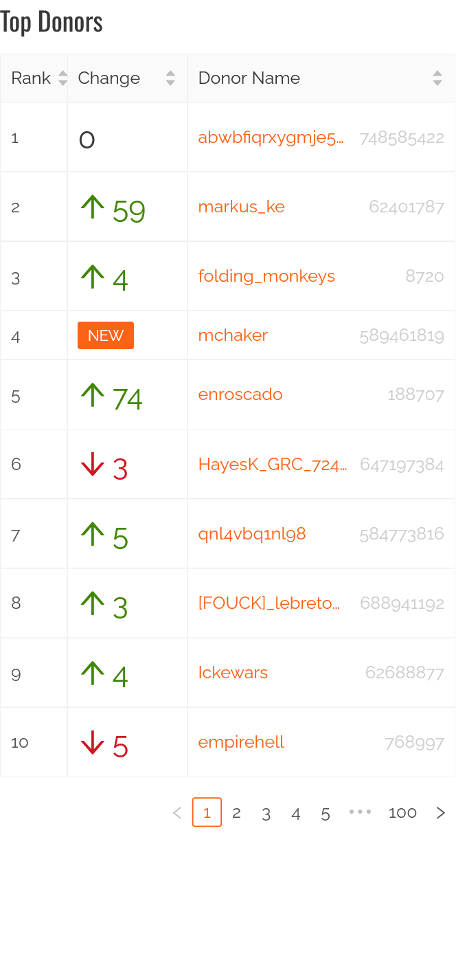Select page 5 in pagination
The image size is (456, 980).
tap(326, 814)
